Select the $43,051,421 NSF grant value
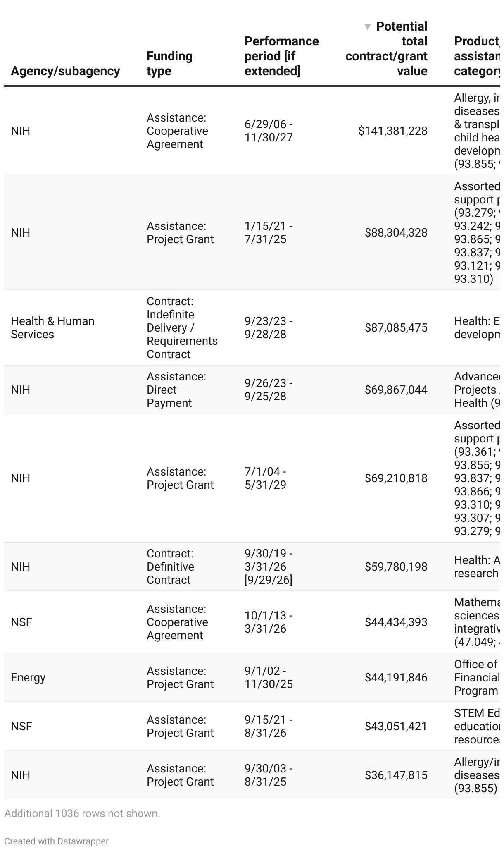 click(396, 727)
